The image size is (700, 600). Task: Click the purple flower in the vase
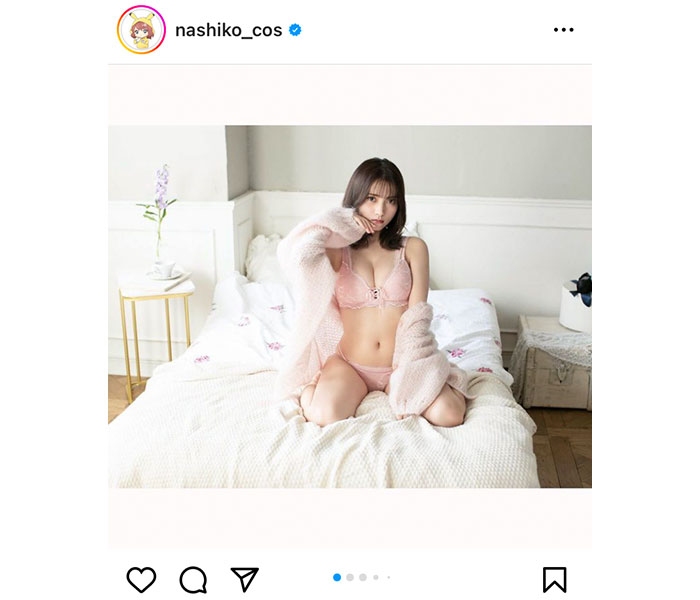[161, 192]
